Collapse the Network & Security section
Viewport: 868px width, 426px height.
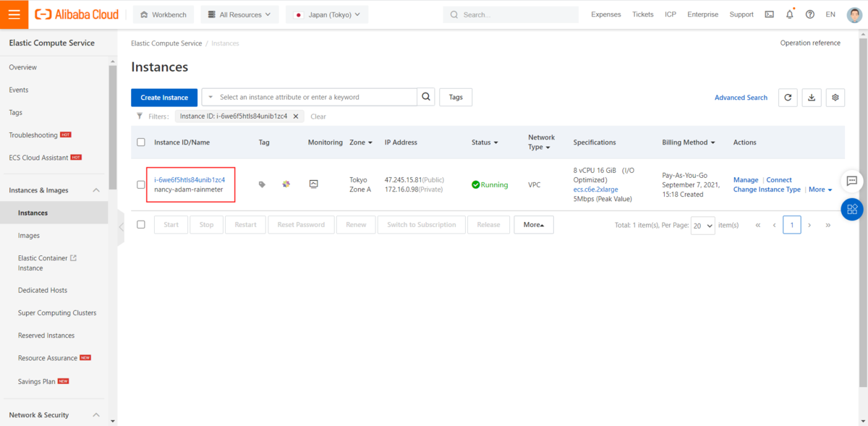[96, 415]
